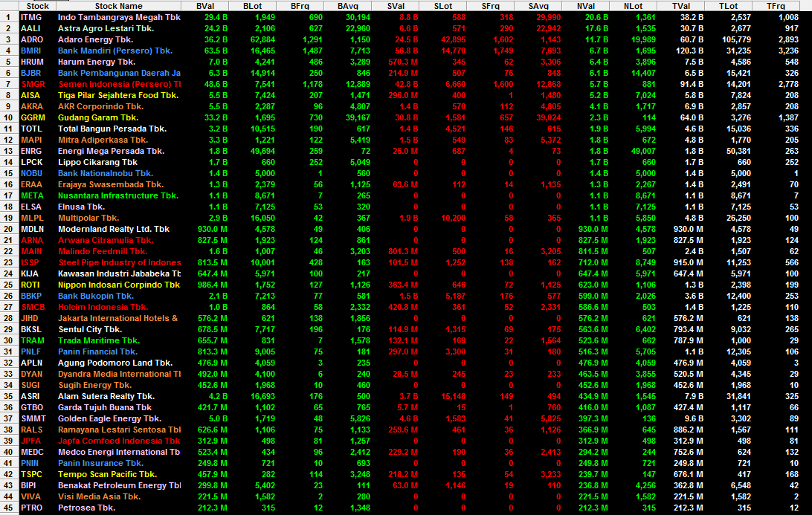Click stock name Sentul City Tbk.
The width and height of the screenshot is (812, 515).
(90, 329)
